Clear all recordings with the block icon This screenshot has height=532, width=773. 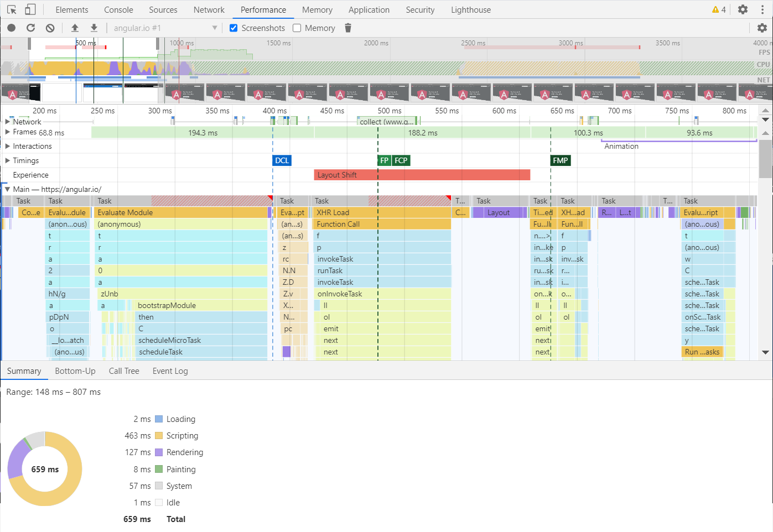tap(50, 28)
